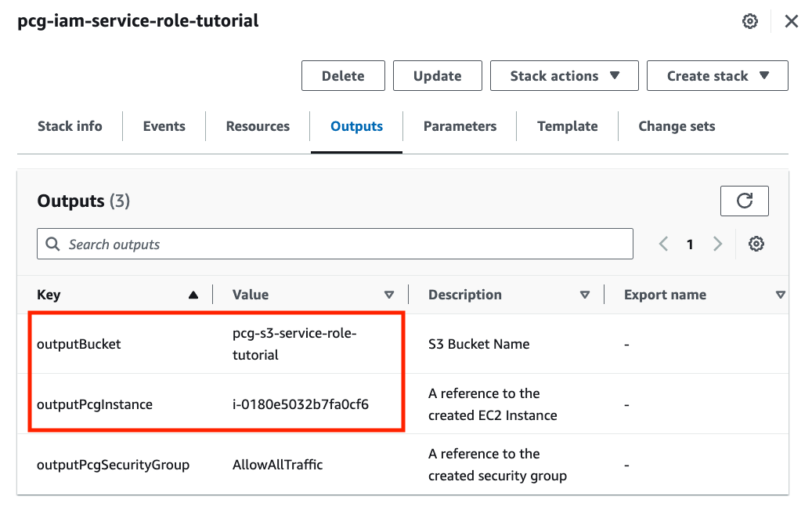The image size is (812, 518).
Task: Delete the stack
Action: pos(343,76)
